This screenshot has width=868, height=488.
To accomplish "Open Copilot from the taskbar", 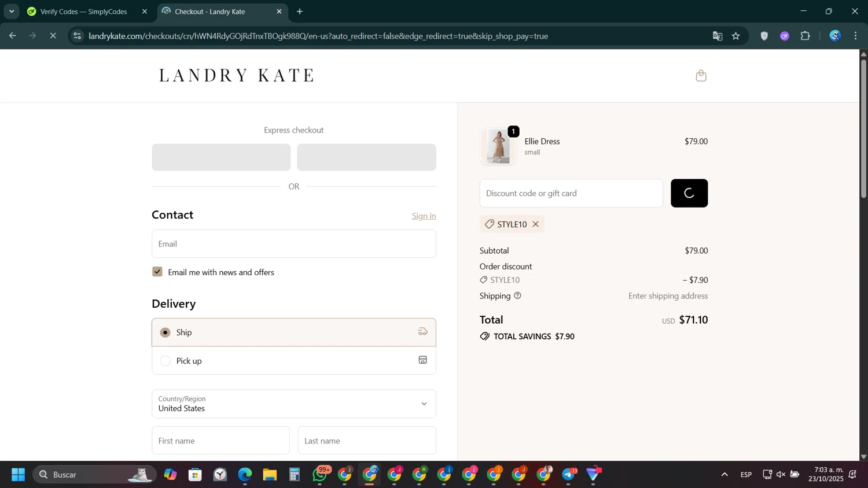I will click(x=170, y=475).
